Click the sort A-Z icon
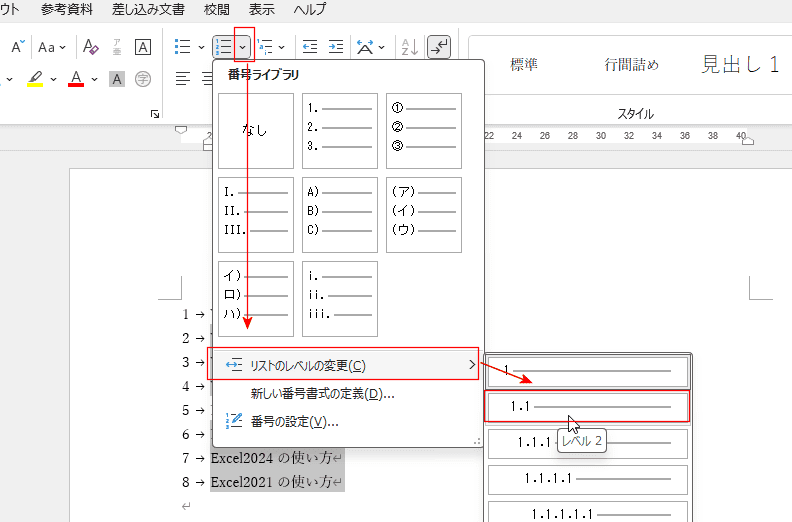The height and width of the screenshot is (522, 792). click(x=409, y=47)
